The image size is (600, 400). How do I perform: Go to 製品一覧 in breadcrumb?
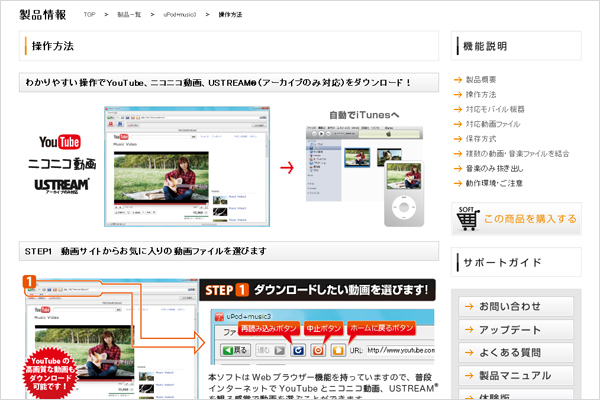click(x=127, y=17)
